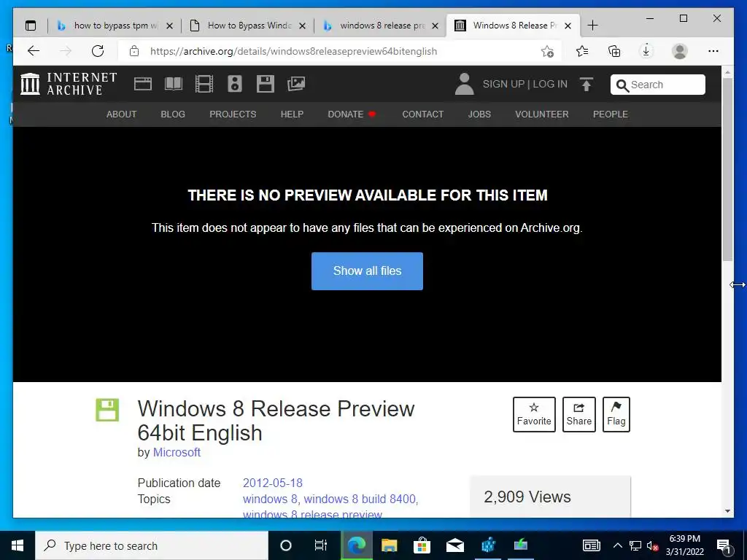Open the Software floppy disk icon
Image resolution: width=747 pixels, height=560 pixels.
(266, 85)
